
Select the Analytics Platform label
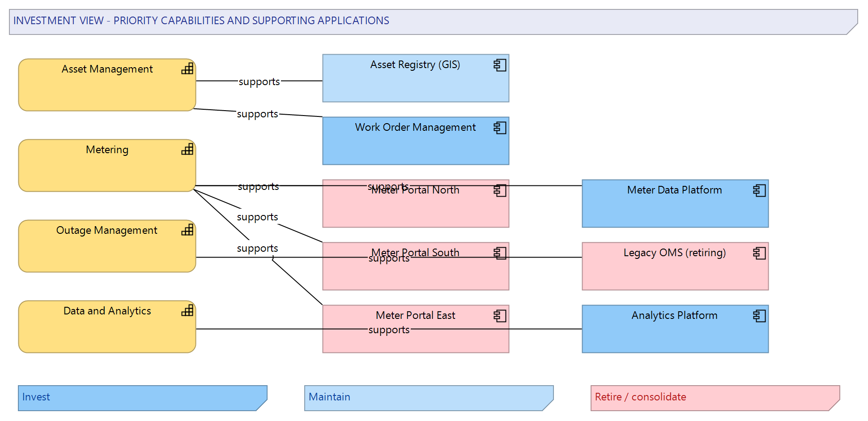[674, 315]
